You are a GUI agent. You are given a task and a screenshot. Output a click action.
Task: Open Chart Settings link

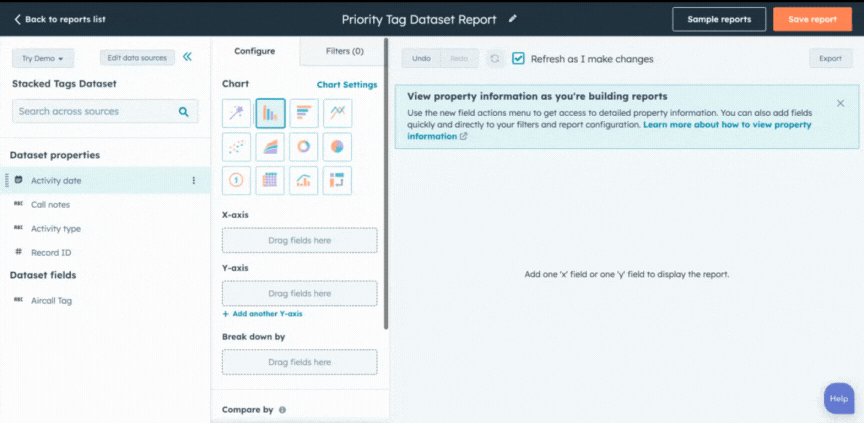(346, 85)
